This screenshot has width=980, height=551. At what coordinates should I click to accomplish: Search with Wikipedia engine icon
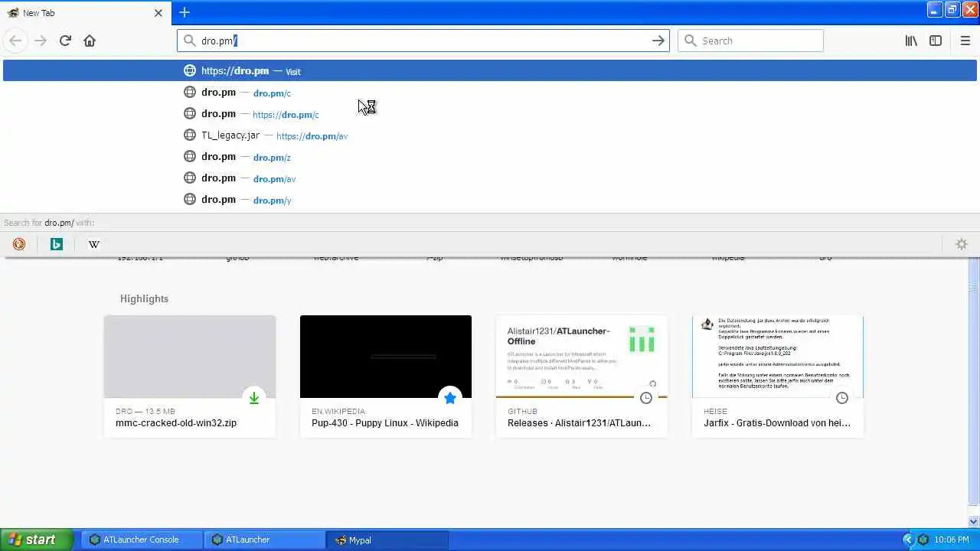tap(94, 244)
